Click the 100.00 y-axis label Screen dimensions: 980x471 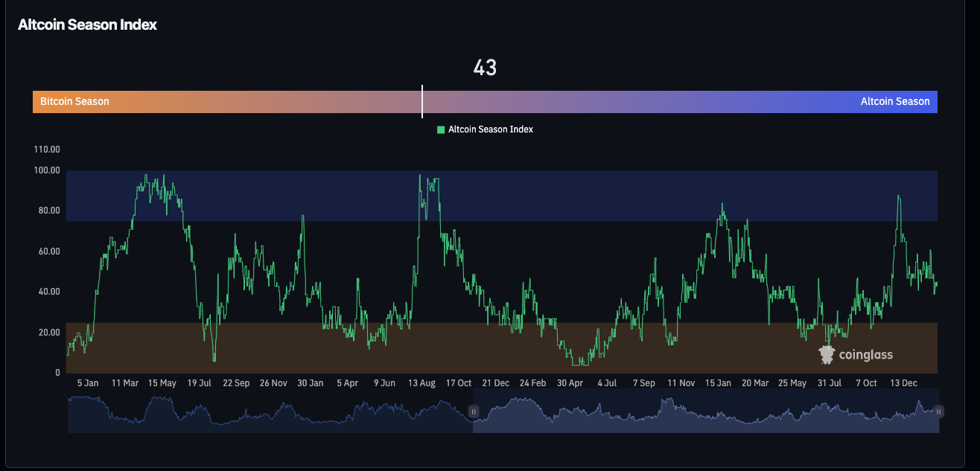46,170
